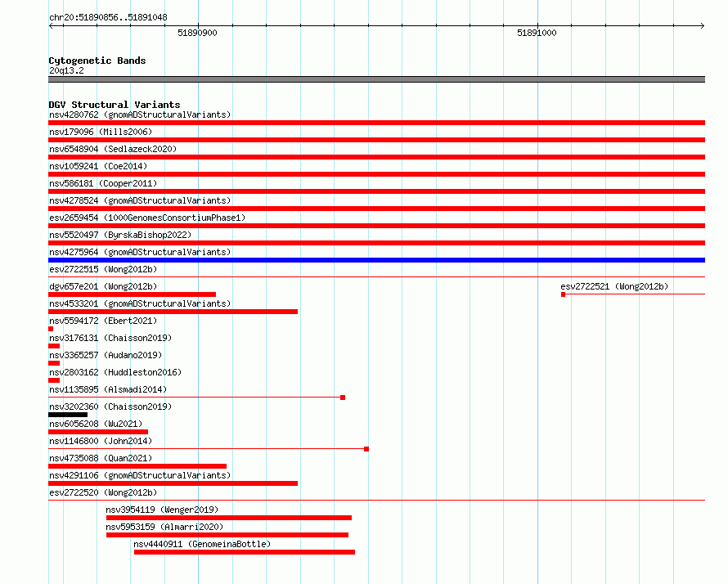Select nsv4275964 gnomADStructuralVariants label

click(140, 252)
